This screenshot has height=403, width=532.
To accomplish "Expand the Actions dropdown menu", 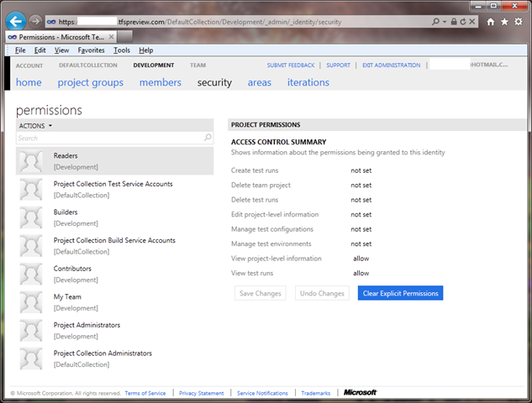I will pos(35,125).
